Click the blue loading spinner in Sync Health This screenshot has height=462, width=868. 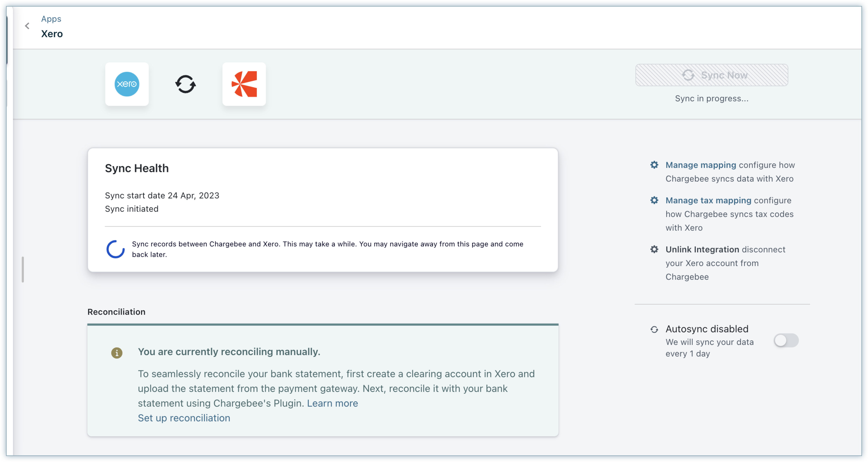point(115,249)
